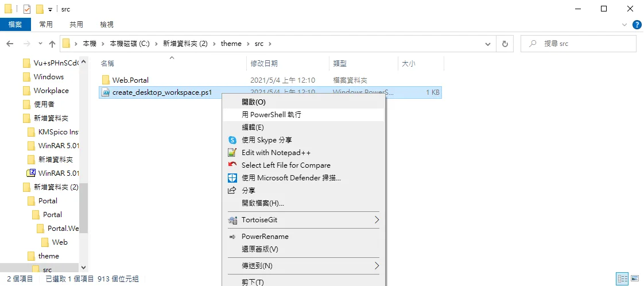Click the Microsoft Defender shield icon
644x286 pixels.
tap(232, 178)
